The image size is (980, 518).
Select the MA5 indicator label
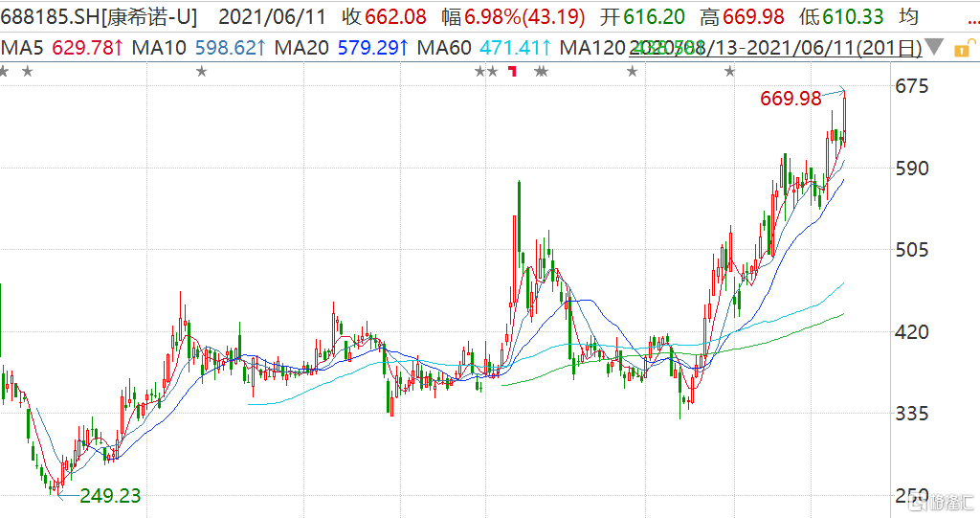pos(24,48)
